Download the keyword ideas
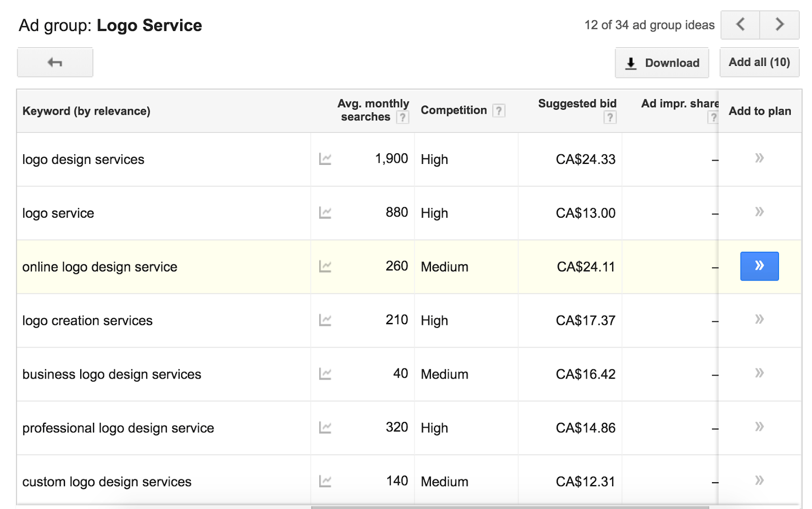Image resolution: width=812 pixels, height=509 pixels. (x=662, y=63)
